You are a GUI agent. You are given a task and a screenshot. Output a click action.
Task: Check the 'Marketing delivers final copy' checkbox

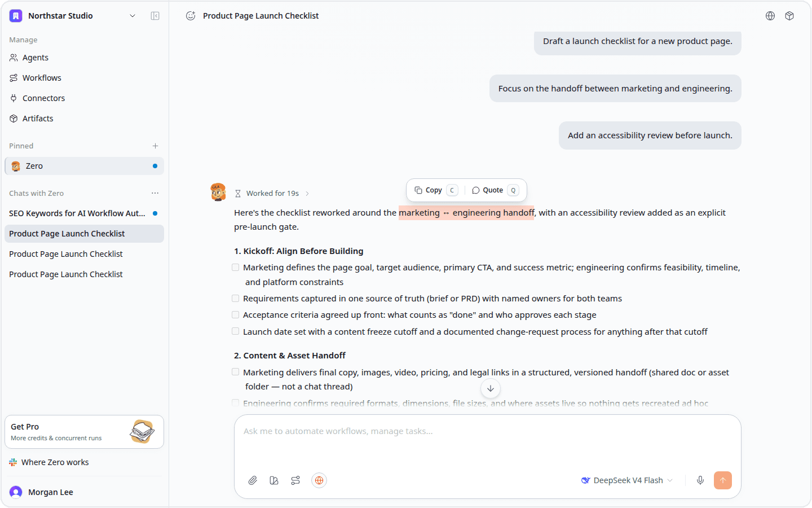(236, 372)
